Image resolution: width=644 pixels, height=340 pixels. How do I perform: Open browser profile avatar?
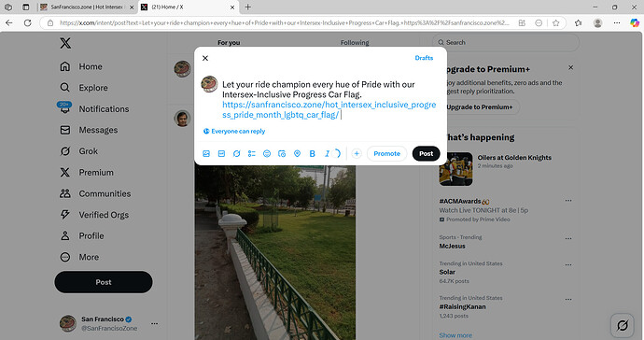[598, 23]
